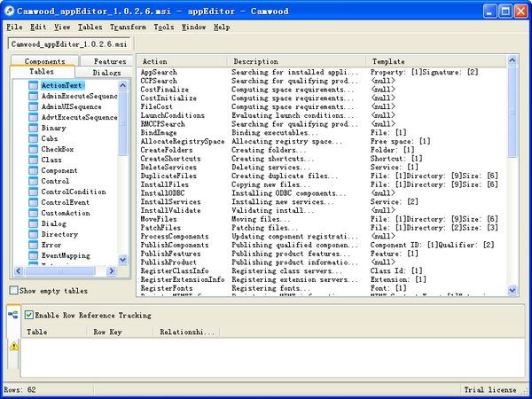Click the Directory table icon
This screenshot has width=532, height=399.
pyautogui.click(x=33, y=234)
